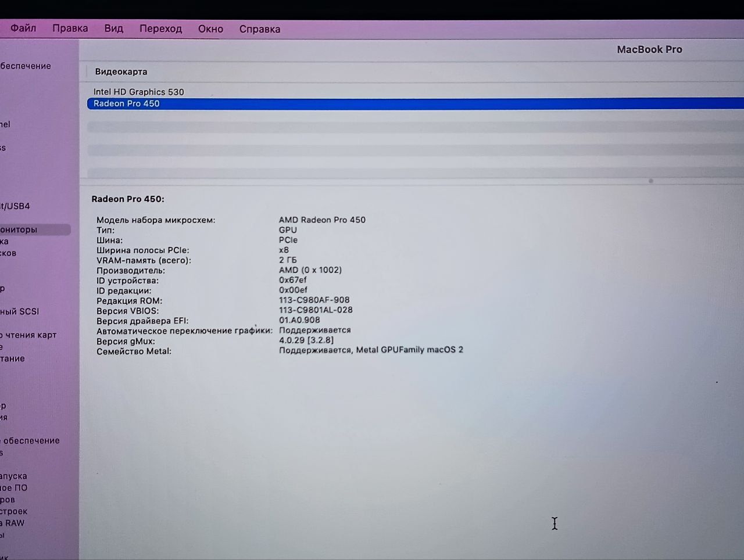Click the bold Radeon Pro 450: heading
The width and height of the screenshot is (744, 560).
tap(128, 199)
